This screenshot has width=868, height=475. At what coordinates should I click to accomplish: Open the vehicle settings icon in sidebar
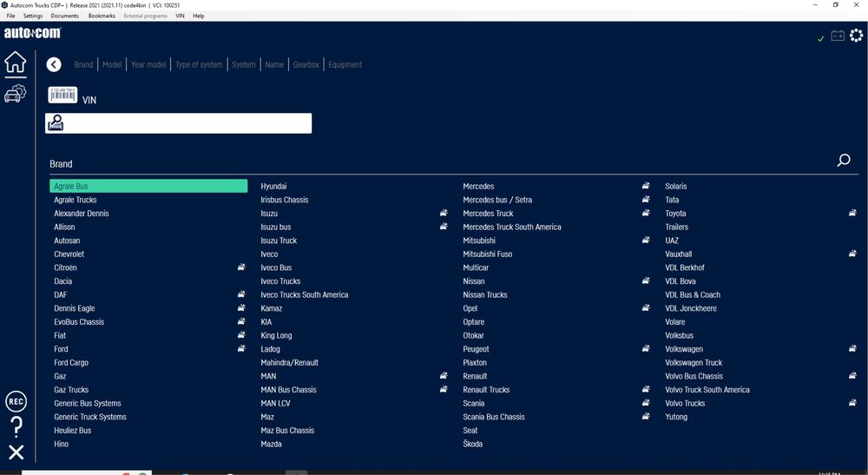point(16,93)
